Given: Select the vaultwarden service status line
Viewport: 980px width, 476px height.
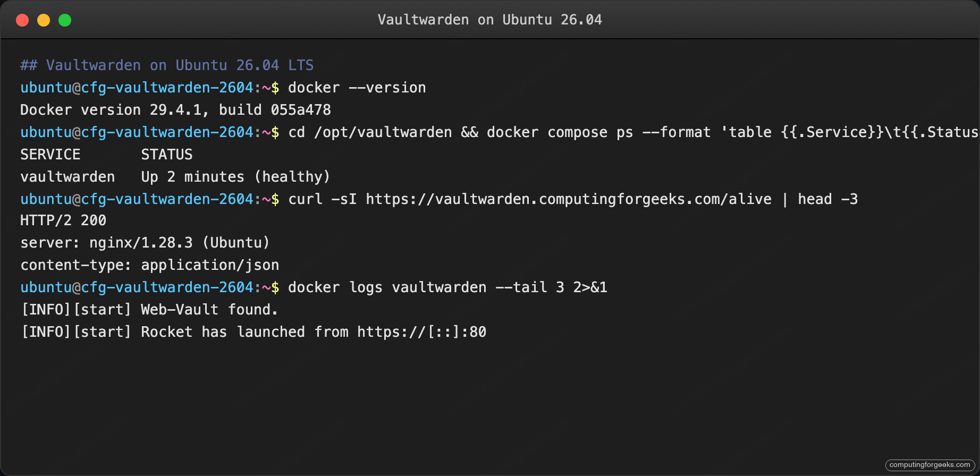Looking at the screenshot, I should [x=175, y=176].
